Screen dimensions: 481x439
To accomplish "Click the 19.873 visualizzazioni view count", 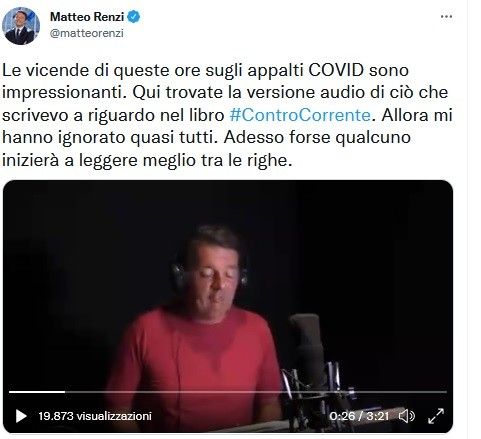I will [x=95, y=416].
